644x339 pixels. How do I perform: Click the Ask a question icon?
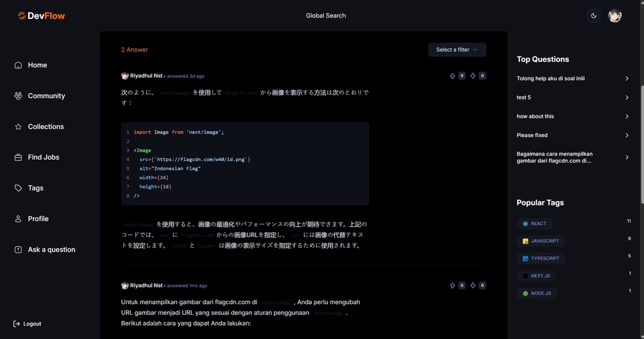pos(18,250)
